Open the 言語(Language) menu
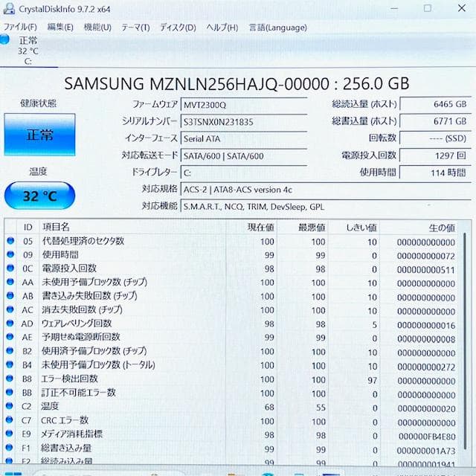The image size is (476, 476). click(277, 28)
